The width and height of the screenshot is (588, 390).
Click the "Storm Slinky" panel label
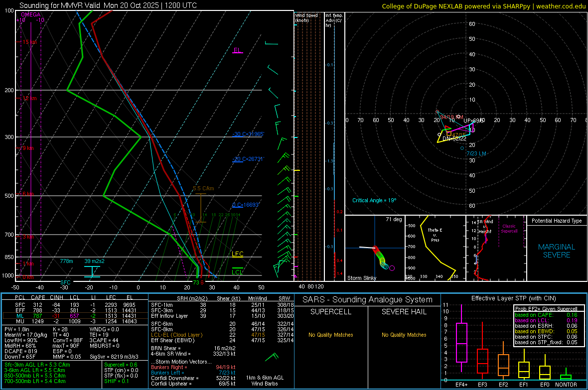[x=361, y=278]
